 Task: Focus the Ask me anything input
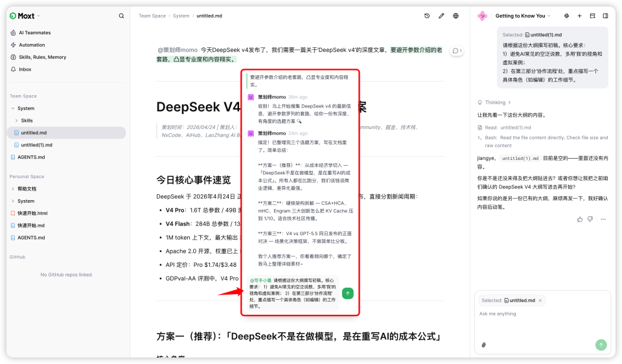coord(542,314)
